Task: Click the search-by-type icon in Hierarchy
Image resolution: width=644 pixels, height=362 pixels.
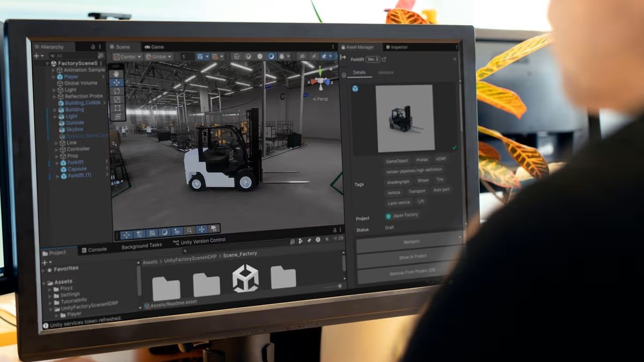Action: coord(100,55)
